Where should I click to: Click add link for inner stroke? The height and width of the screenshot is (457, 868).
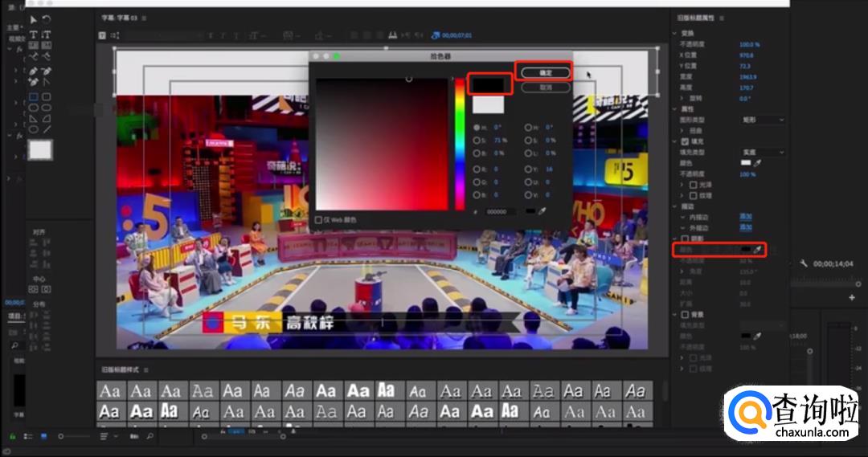pos(746,217)
